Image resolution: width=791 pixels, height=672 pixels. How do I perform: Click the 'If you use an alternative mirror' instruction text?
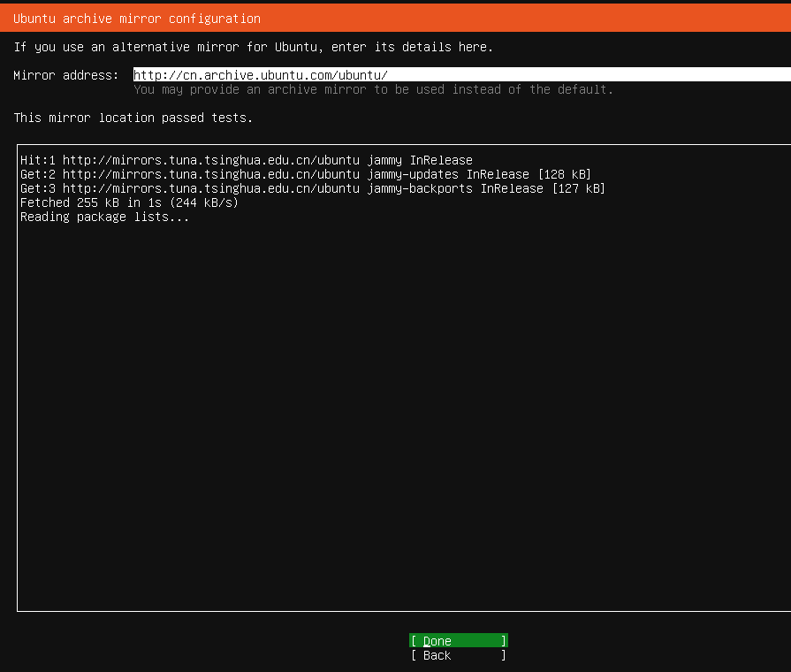pyautogui.click(x=254, y=47)
